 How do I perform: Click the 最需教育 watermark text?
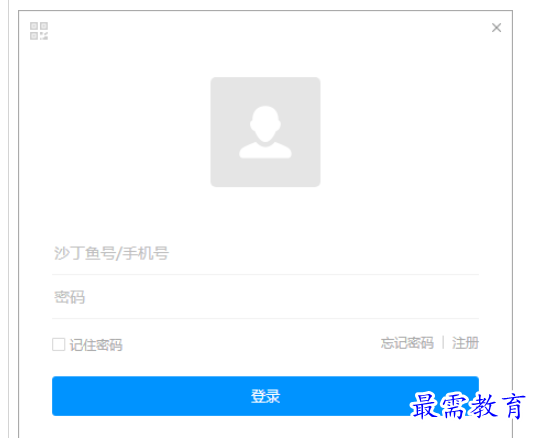point(467,406)
